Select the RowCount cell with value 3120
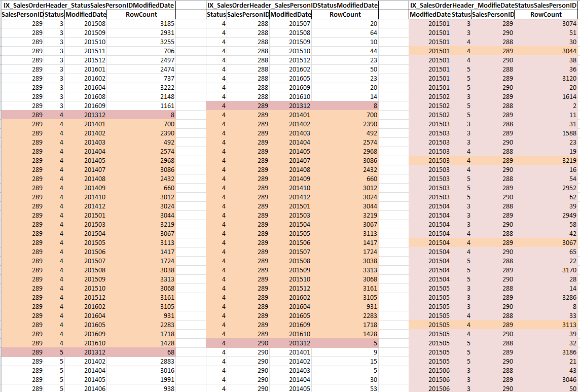This screenshot has width=580, height=392. click(x=546, y=79)
